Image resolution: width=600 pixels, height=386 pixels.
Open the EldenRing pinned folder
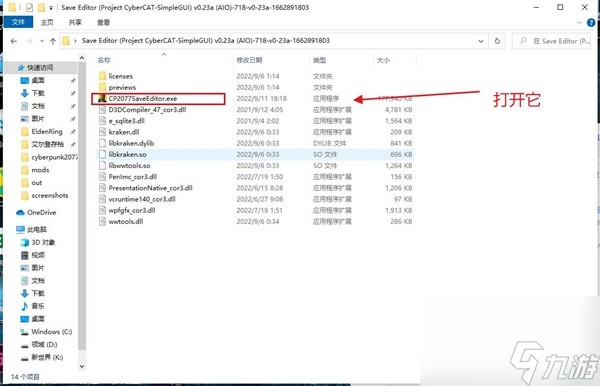click(x=47, y=131)
